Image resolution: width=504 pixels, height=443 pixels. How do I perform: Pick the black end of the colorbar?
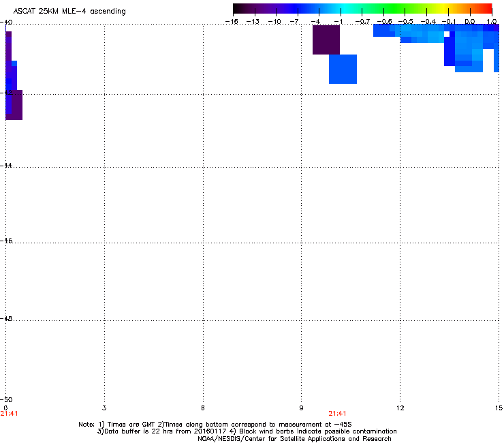coord(238,8)
